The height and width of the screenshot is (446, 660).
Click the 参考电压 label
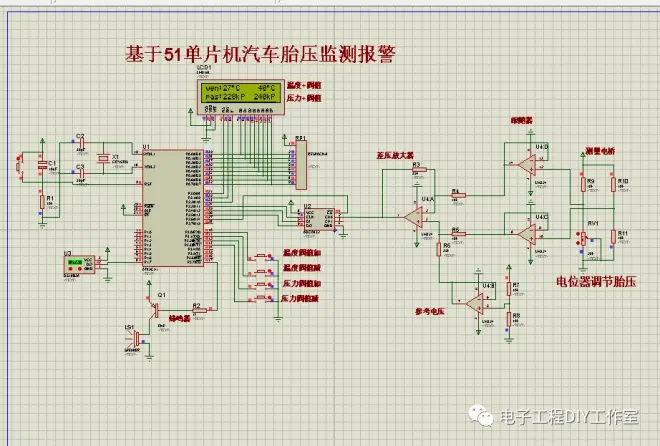pyautogui.click(x=430, y=311)
